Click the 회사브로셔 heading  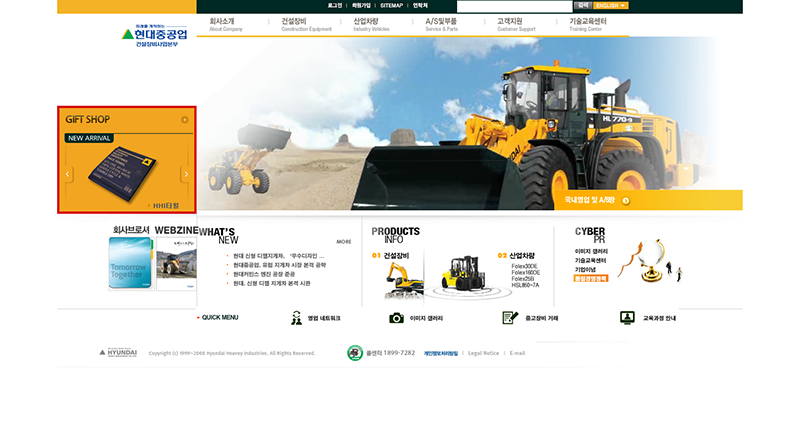131,230
